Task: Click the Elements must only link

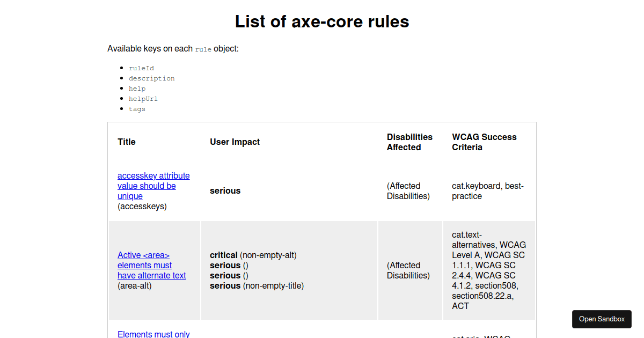Action: 153,334
